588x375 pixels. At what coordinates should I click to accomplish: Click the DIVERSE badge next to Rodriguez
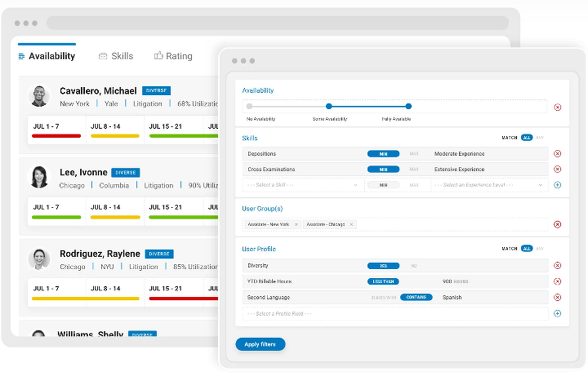coord(159,254)
